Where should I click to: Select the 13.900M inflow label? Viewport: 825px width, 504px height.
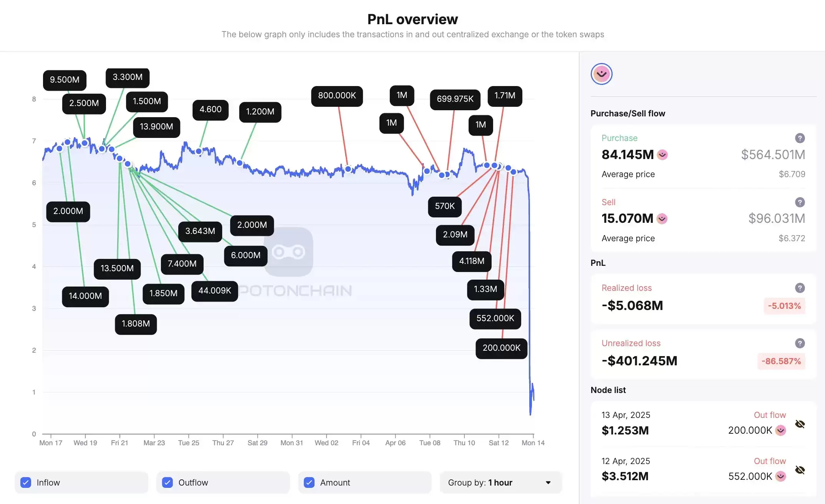click(x=156, y=127)
